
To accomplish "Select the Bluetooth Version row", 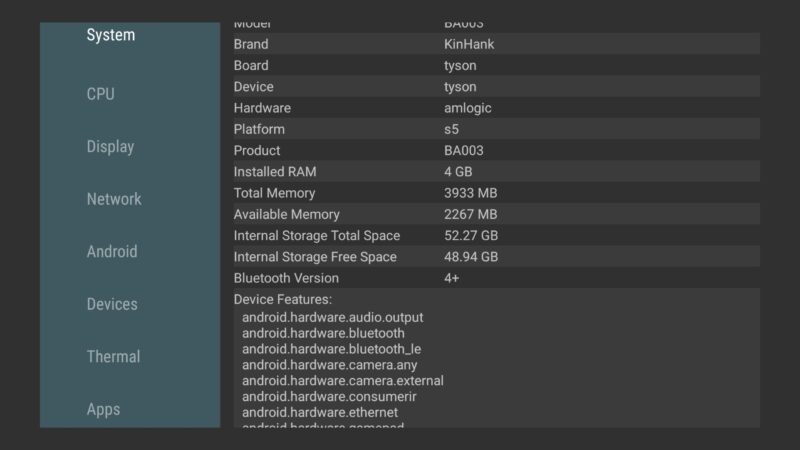I will [x=495, y=278].
